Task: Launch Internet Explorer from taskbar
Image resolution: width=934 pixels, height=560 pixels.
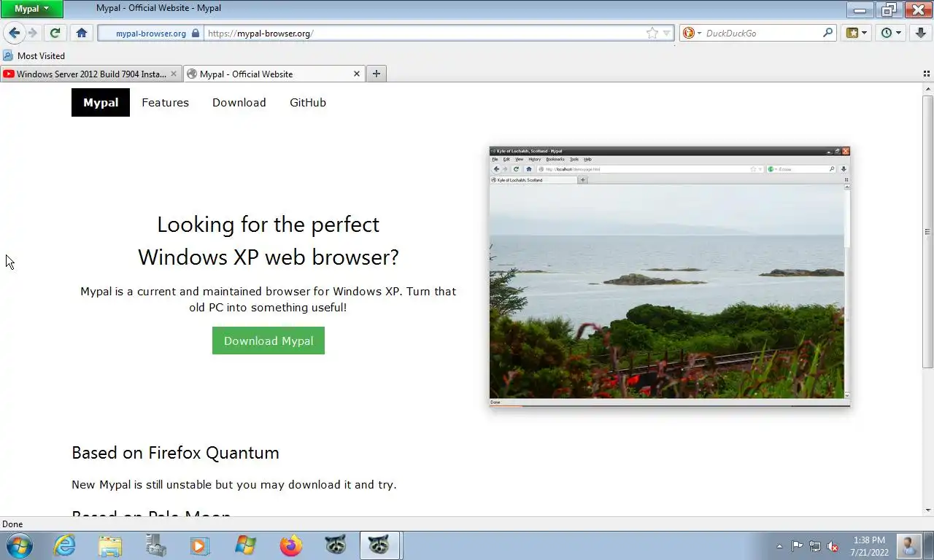Action: [64, 545]
